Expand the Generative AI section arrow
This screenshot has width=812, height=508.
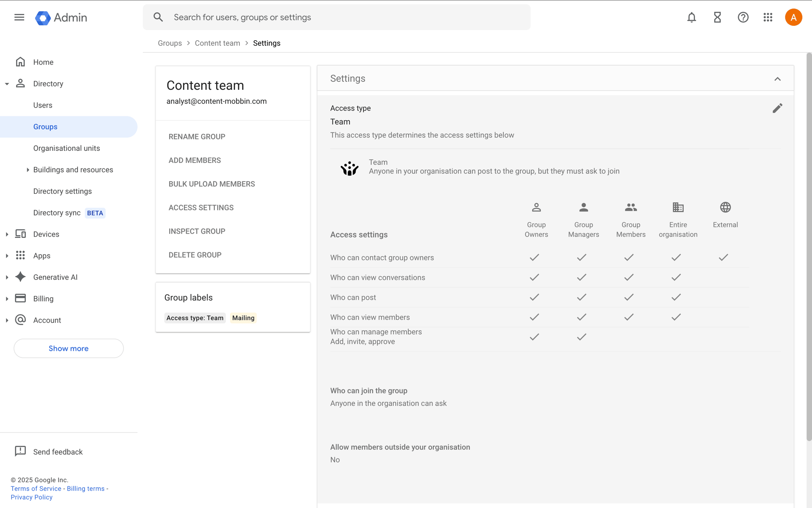7,277
